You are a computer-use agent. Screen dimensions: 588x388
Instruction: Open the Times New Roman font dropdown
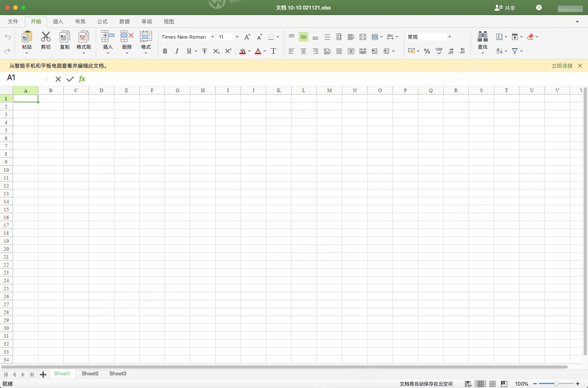(x=212, y=37)
